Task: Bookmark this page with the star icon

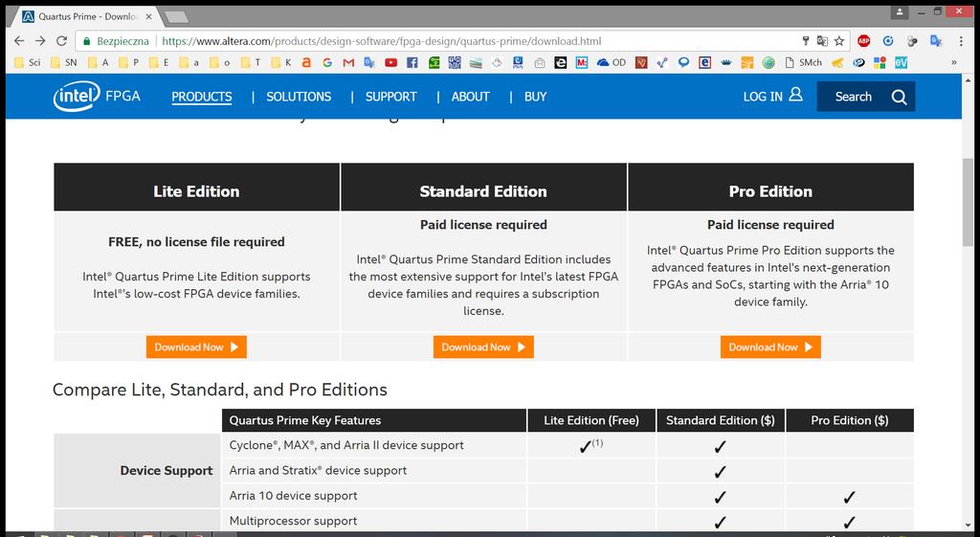Action: [x=839, y=41]
